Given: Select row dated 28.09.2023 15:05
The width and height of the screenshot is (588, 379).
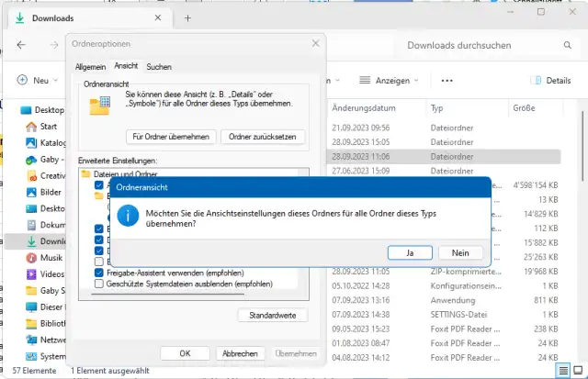Looking at the screenshot, I should coord(445,142).
